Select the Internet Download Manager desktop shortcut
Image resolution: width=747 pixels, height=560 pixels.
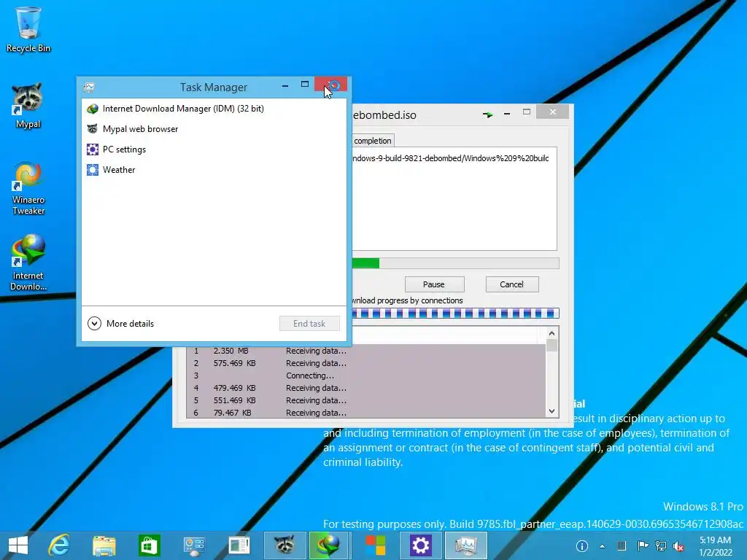point(28,262)
